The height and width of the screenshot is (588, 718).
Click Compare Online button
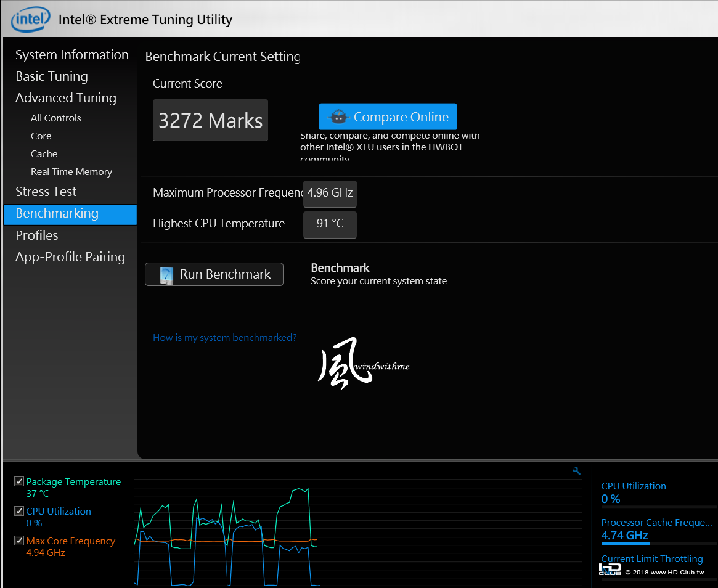click(x=388, y=116)
